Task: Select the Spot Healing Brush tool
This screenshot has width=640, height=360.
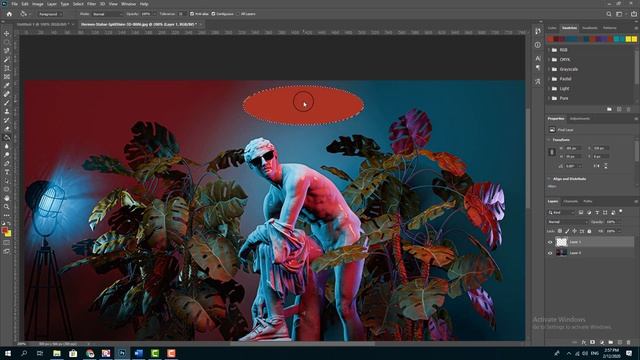Action: coord(7,94)
